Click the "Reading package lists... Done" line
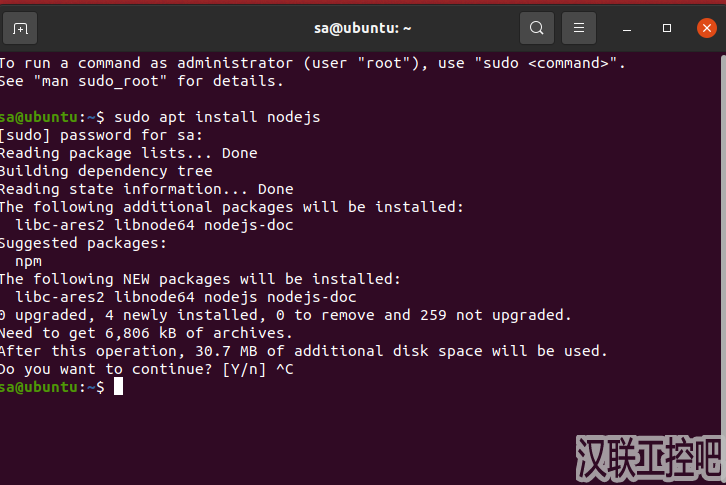This screenshot has width=726, height=485. 128,153
